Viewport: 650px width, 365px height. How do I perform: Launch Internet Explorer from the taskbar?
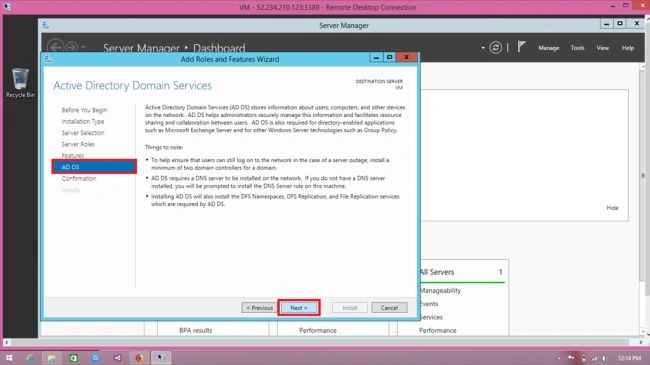[30, 358]
